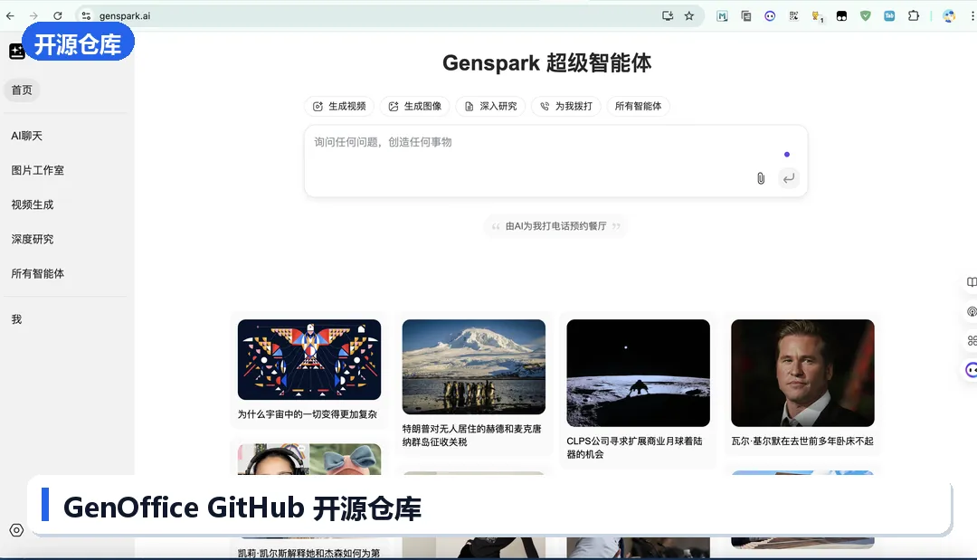The height and width of the screenshot is (560, 977).
Task: Click the broadcast signal icon on right edge
Action: pos(972,311)
